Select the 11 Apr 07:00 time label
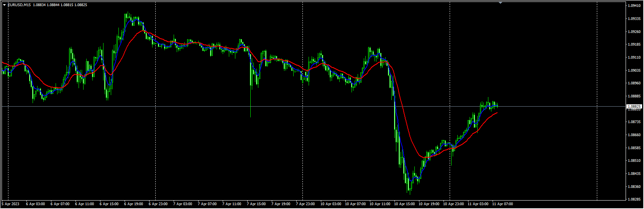Screen dimensions: 644x209 pyautogui.click(x=502, y=204)
